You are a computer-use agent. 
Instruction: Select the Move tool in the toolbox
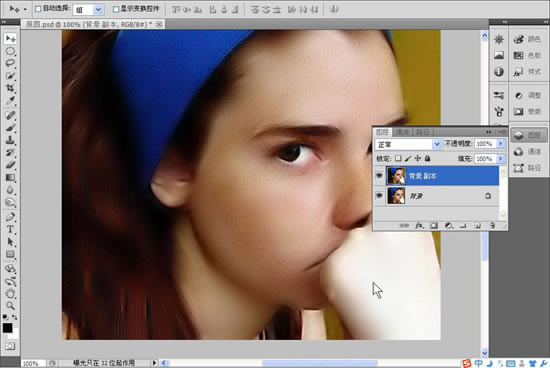[x=10, y=38]
